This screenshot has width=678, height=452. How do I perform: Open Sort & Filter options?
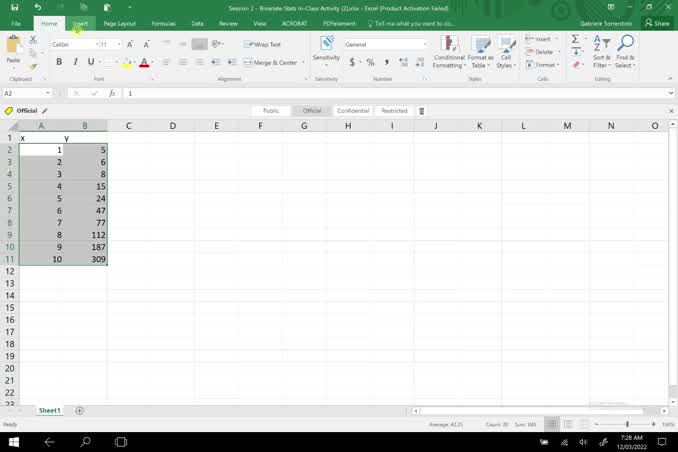[x=601, y=51]
